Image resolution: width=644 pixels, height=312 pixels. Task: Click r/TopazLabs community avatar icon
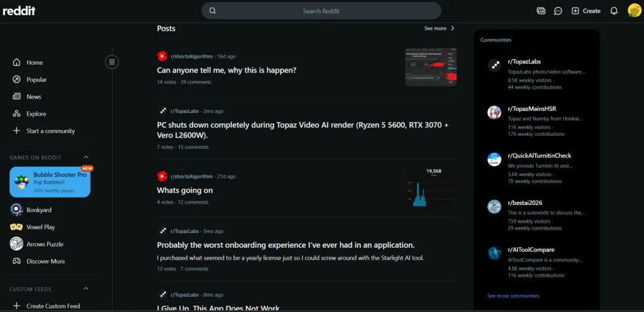494,65
